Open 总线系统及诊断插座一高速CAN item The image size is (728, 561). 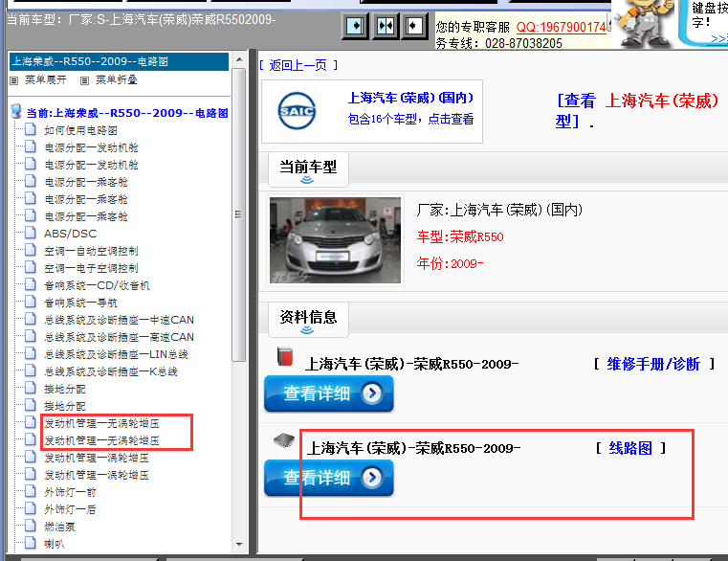(x=119, y=337)
